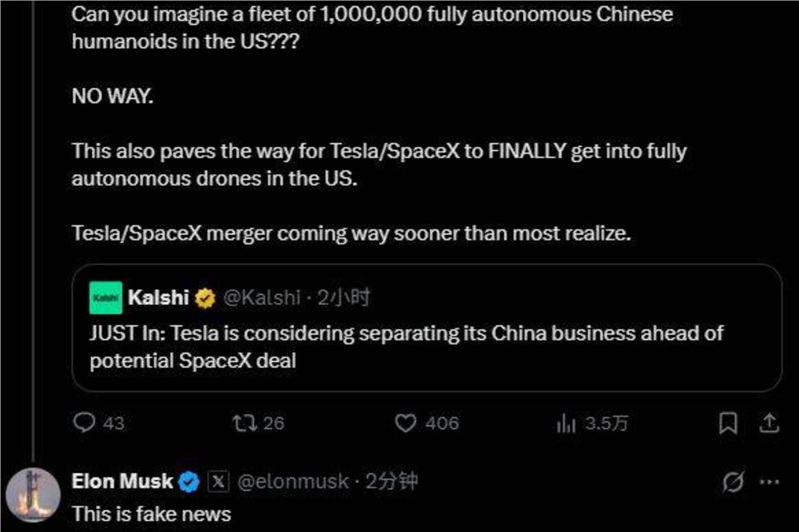
Task: Click the X affiliation badge beside Elon Musk
Action: [x=218, y=482]
